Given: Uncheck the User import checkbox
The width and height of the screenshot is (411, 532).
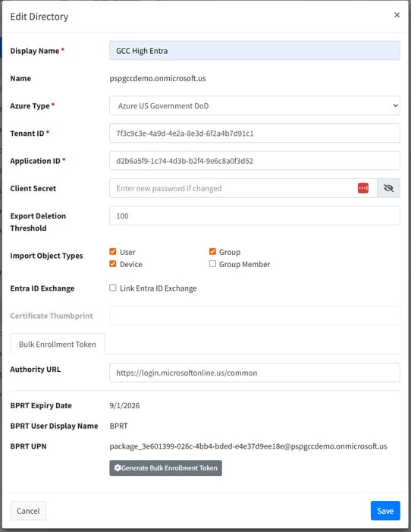Looking at the screenshot, I should click(112, 252).
